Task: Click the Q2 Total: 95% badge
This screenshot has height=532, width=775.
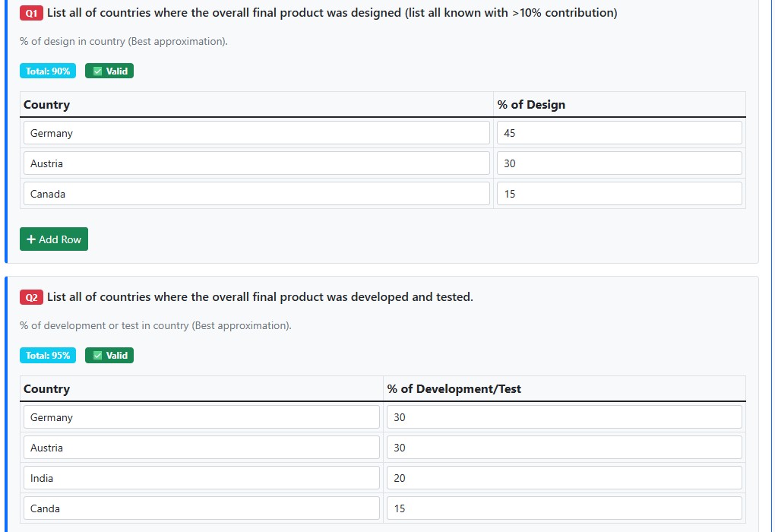Action: [48, 356]
